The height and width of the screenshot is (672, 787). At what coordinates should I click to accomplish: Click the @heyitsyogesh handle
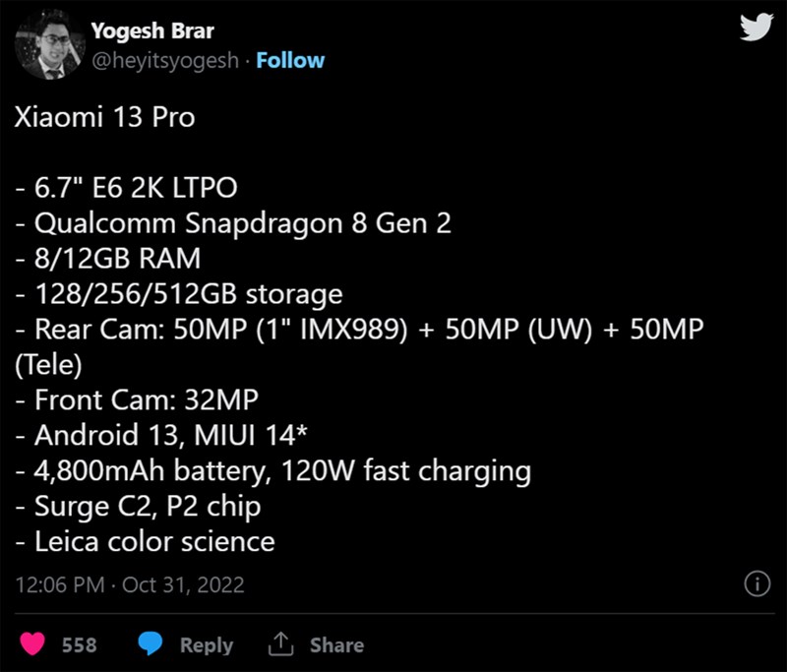pos(165,60)
